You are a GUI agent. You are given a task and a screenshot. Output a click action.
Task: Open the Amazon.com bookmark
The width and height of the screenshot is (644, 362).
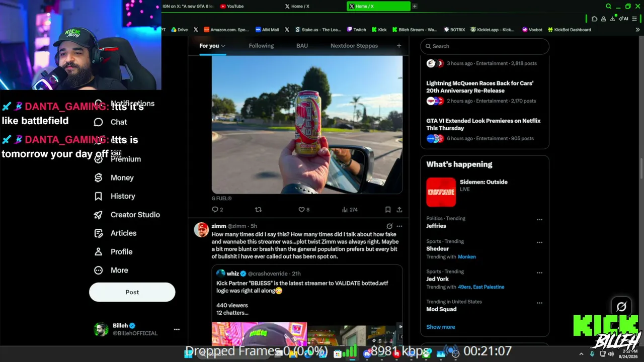[226, 30]
